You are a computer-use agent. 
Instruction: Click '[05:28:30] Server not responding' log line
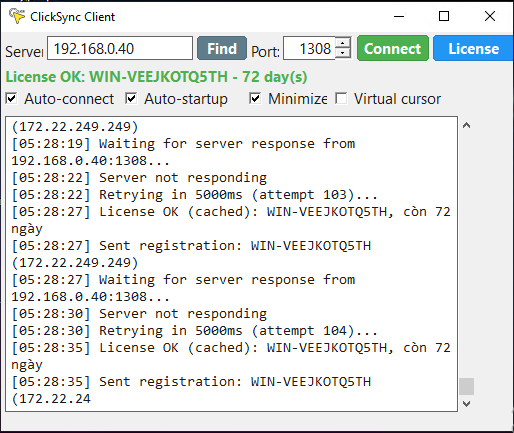pos(139,314)
